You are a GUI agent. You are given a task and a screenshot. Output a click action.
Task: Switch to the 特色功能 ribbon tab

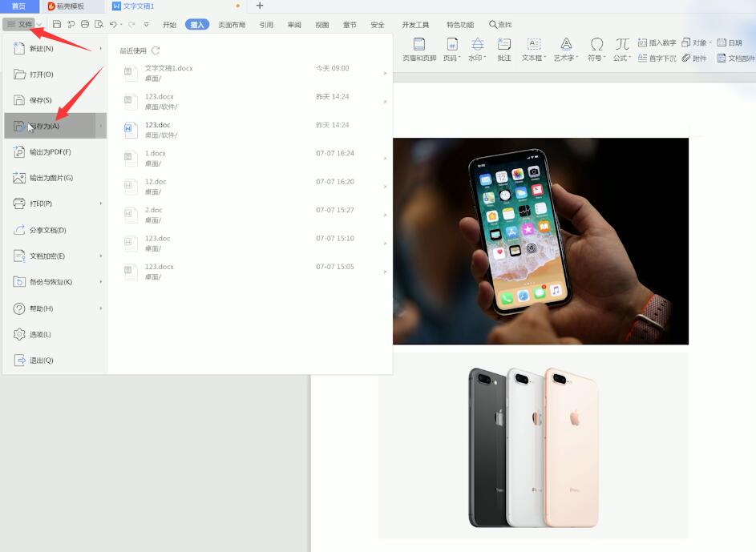(460, 25)
